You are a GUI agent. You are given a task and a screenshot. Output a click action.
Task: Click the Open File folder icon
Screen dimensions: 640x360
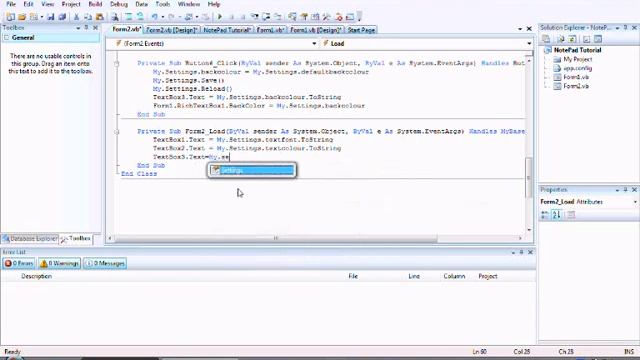(x=22, y=17)
